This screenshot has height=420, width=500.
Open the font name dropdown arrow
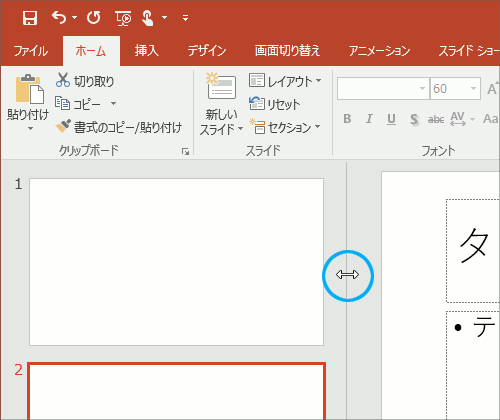(x=422, y=89)
